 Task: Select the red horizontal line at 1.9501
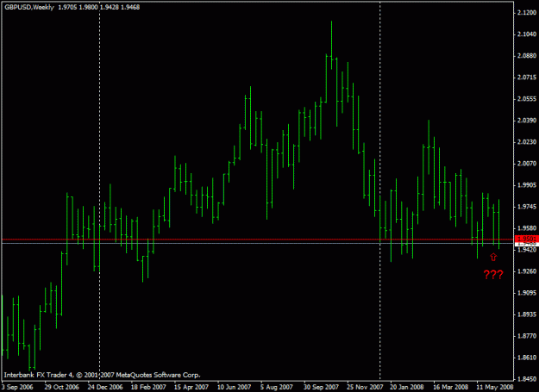pyautogui.click(x=257, y=239)
